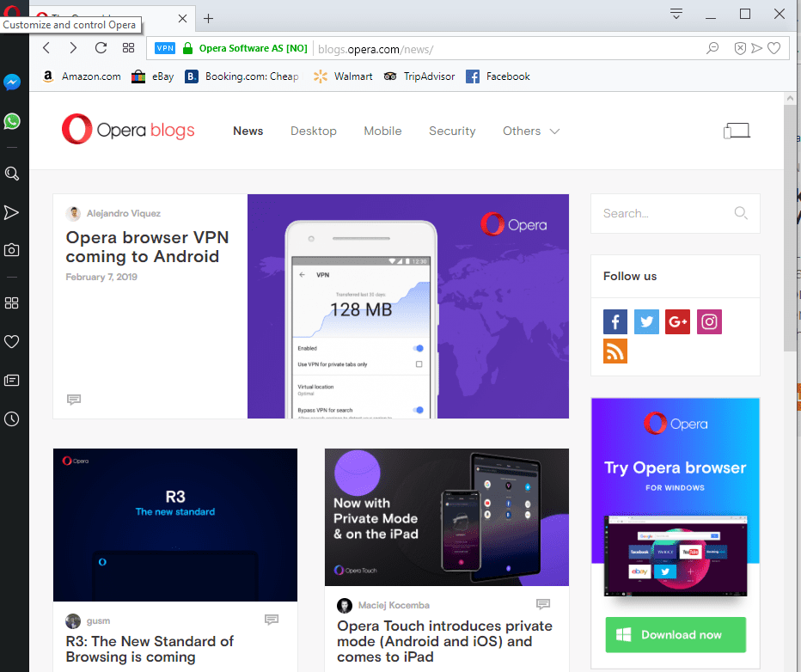Open Personal News from the sidebar
Viewport: 801px width, 672px height.
[12, 381]
